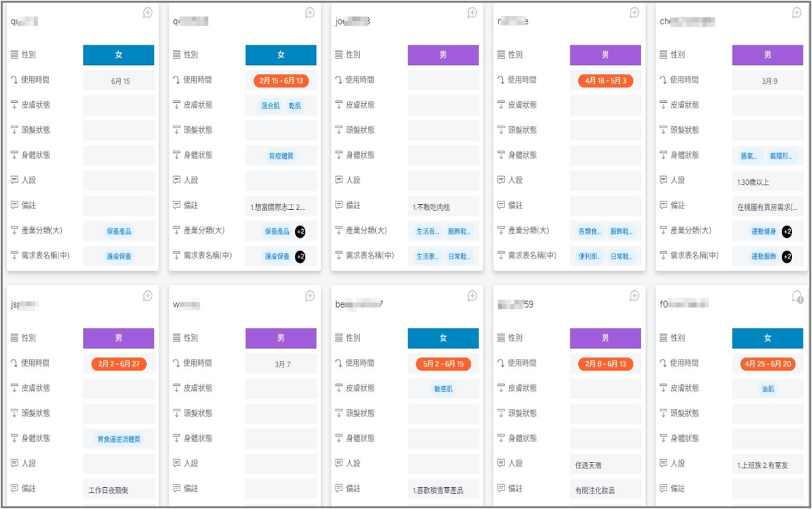Show more tags via +2 beside 運動服飾

pyautogui.click(x=787, y=256)
